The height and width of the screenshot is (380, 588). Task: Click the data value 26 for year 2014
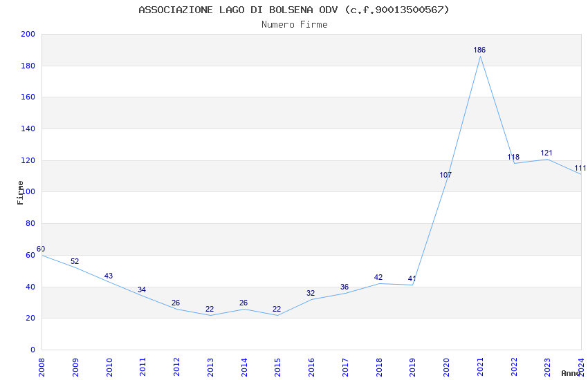pos(244,303)
